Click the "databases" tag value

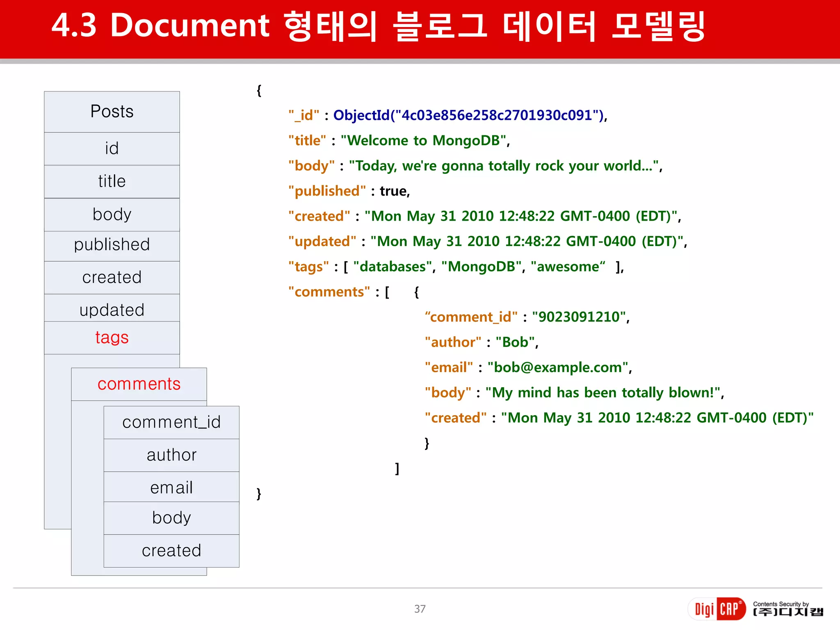click(x=393, y=267)
